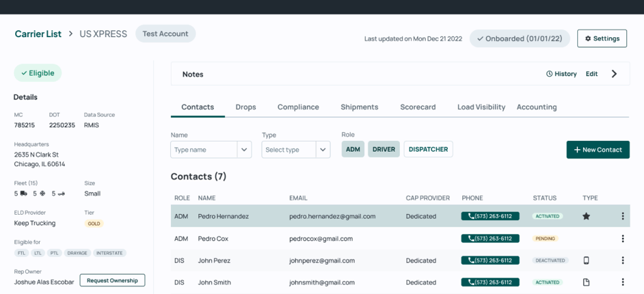
Task: Focus the Select type input field
Action: [289, 150]
